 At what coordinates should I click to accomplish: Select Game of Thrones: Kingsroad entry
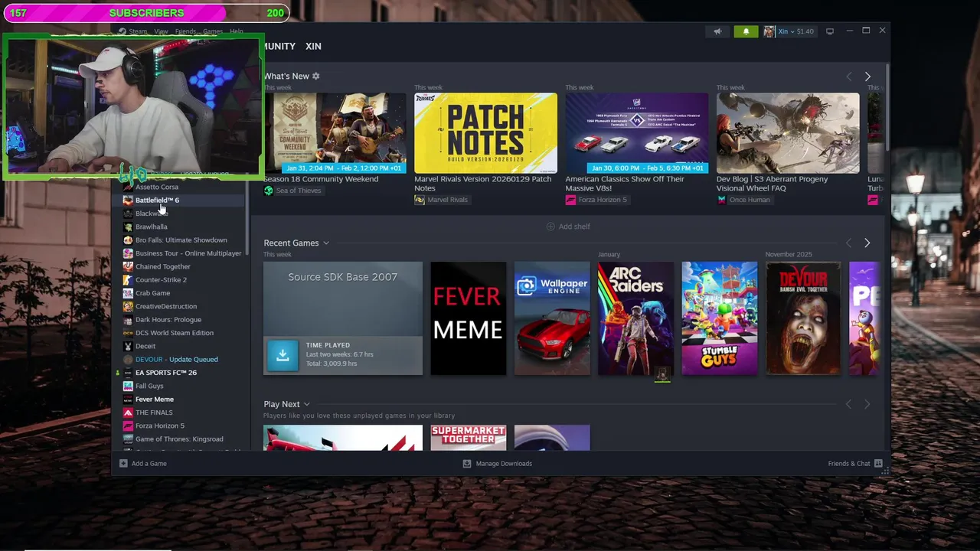point(179,439)
